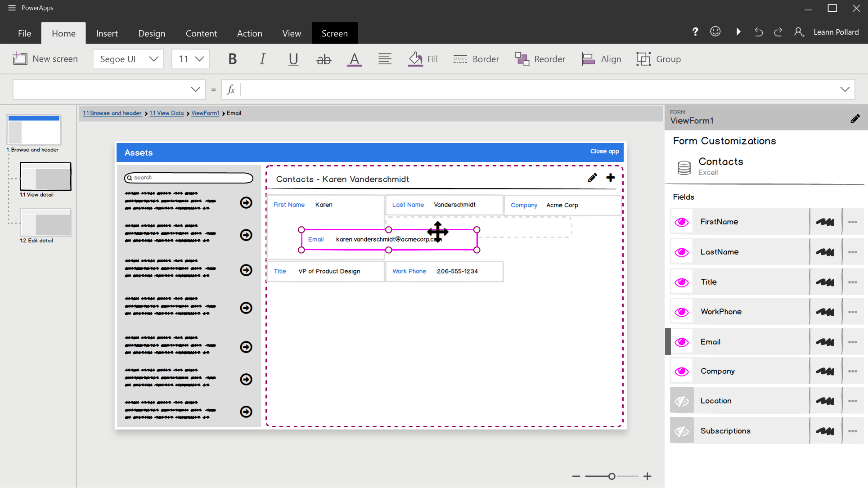The image size is (868, 488).
Task: Hide the Email field
Action: pos(682,342)
